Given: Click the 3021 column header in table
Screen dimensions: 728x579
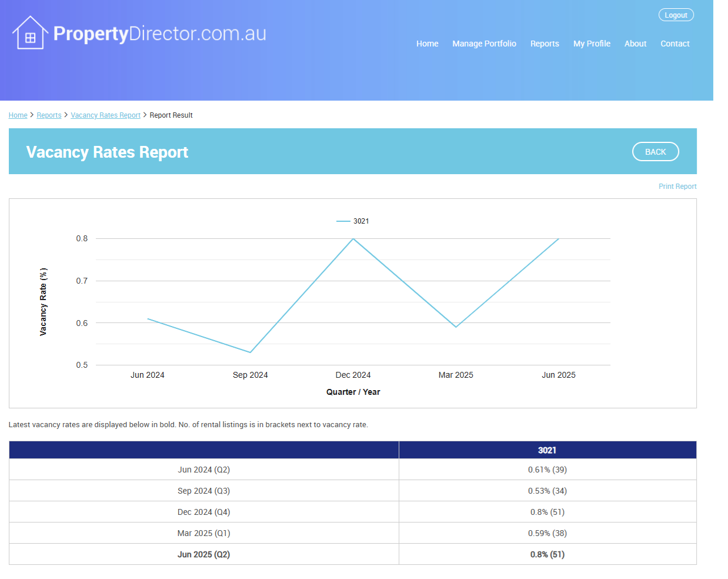Looking at the screenshot, I should (x=547, y=450).
